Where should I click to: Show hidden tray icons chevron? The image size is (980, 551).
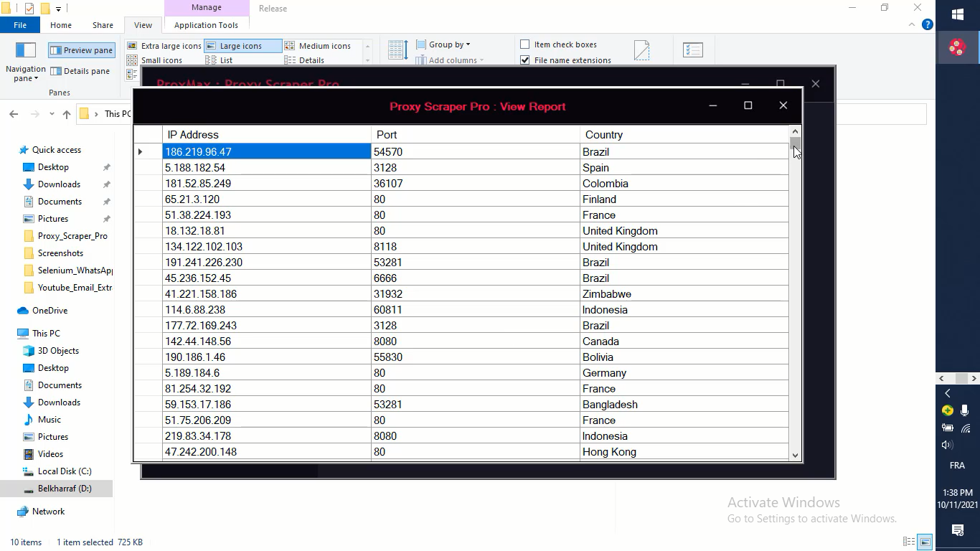tap(948, 393)
